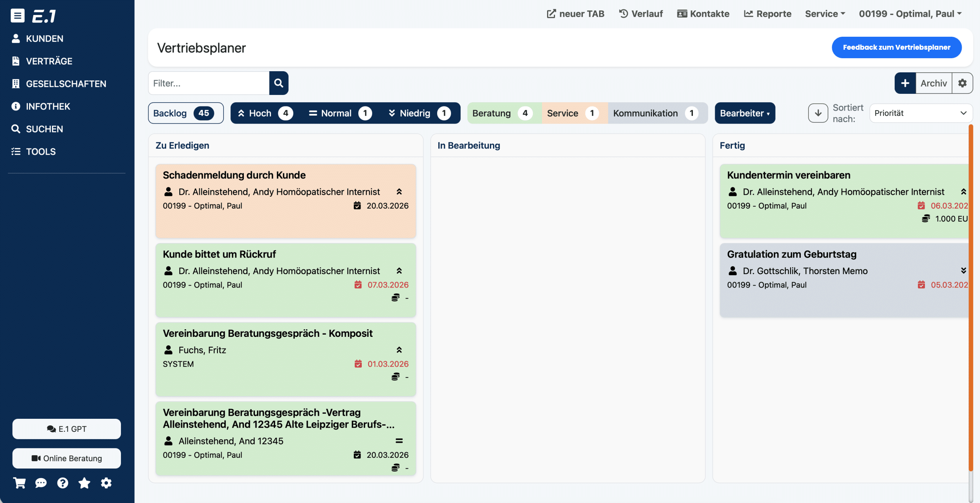Click the help question mark icon
Screen dimensions: 980x503
63,483
